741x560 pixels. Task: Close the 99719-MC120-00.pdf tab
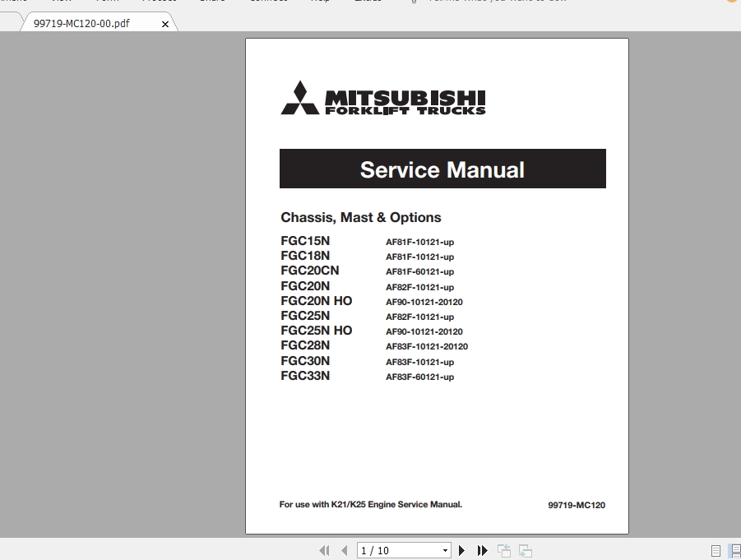point(164,23)
